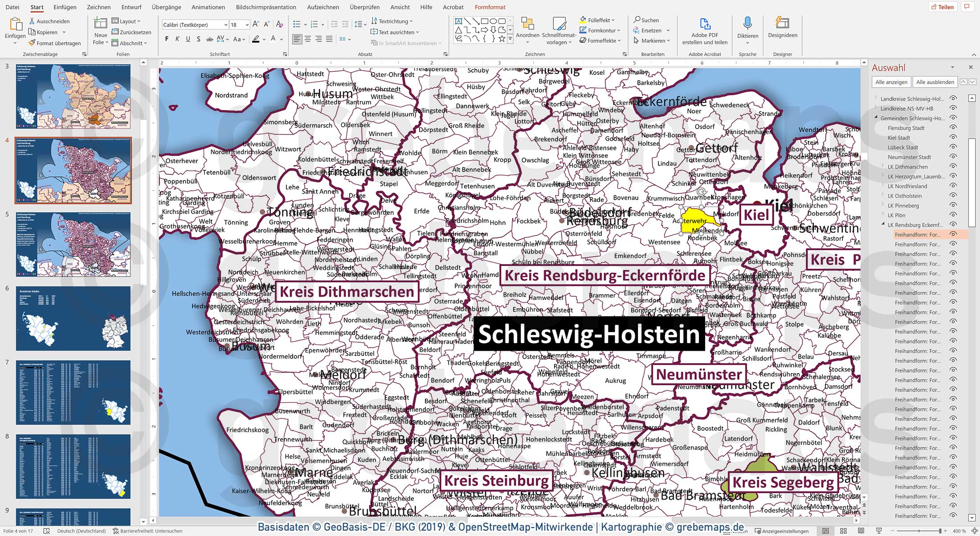Viewport: 980px width, 536px height.
Task: Open Designideen pane
Action: tap(783, 28)
